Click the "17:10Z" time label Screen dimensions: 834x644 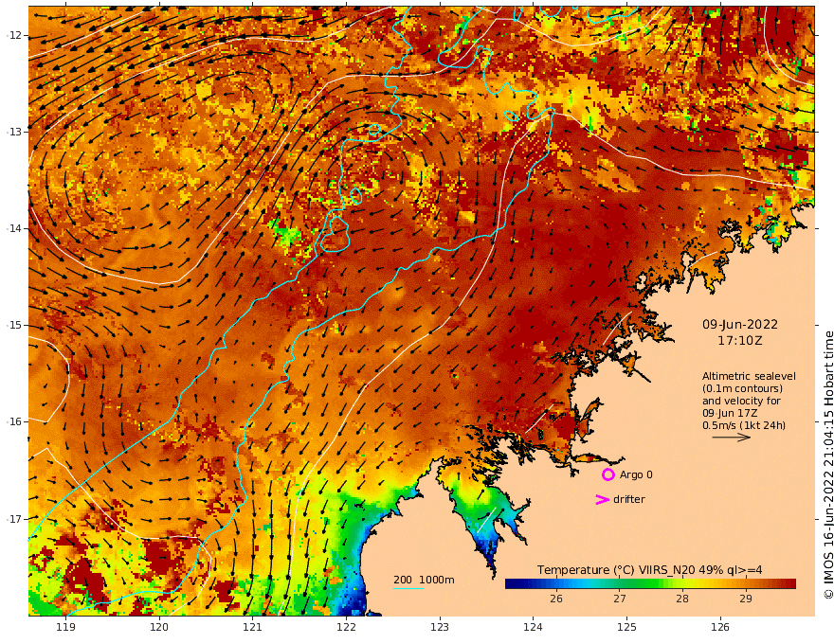[740, 341]
